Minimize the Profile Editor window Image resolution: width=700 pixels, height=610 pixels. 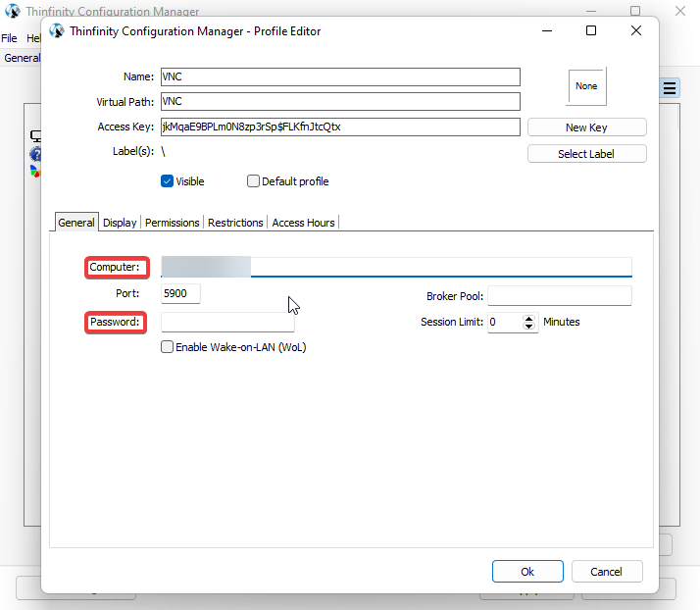click(x=547, y=30)
